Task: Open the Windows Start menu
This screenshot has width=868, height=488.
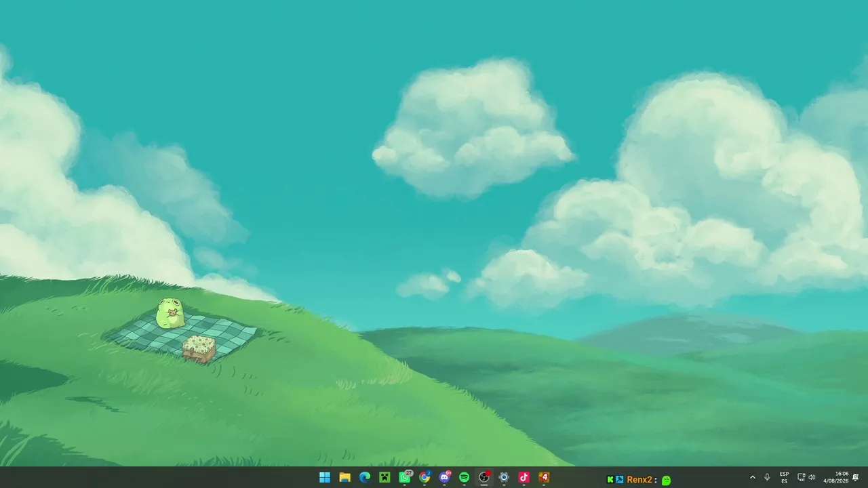Action: point(325,477)
